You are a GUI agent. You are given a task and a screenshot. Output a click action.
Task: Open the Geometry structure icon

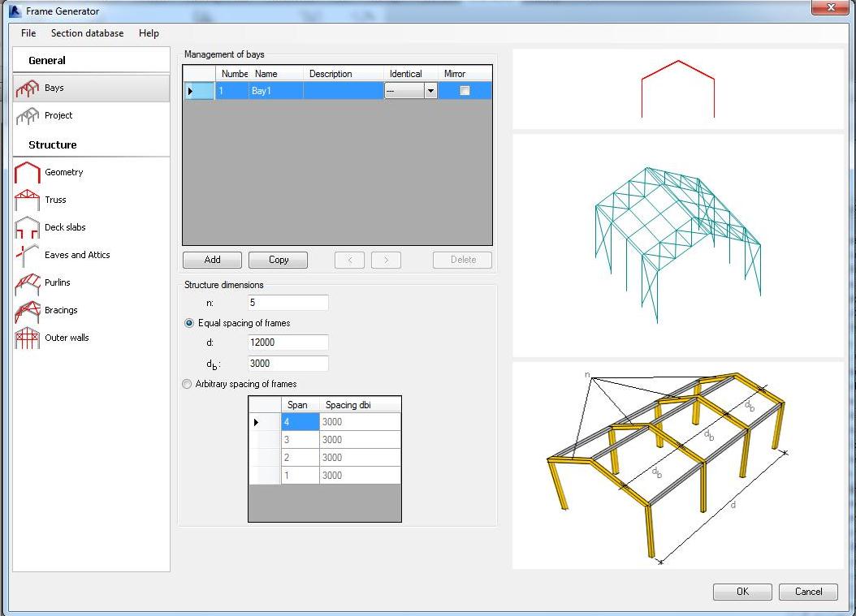point(28,172)
